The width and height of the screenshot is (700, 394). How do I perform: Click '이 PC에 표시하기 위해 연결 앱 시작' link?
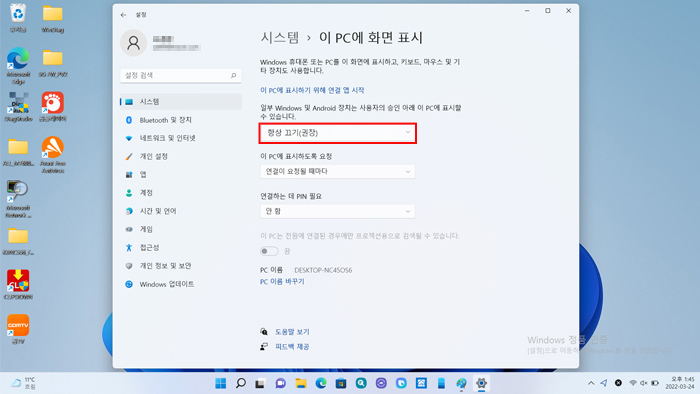(312, 90)
